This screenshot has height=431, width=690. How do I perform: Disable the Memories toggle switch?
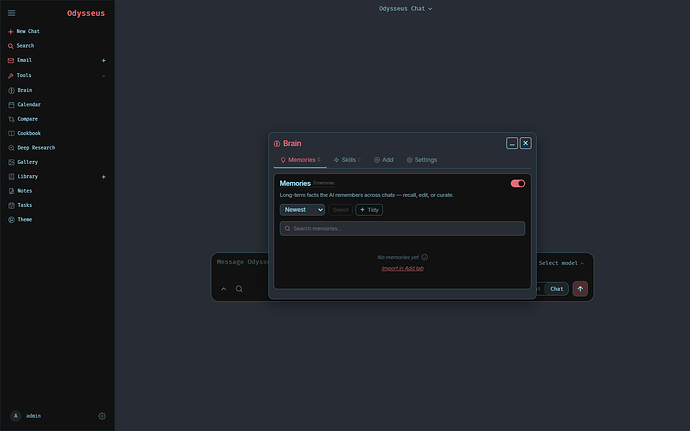pyautogui.click(x=518, y=184)
